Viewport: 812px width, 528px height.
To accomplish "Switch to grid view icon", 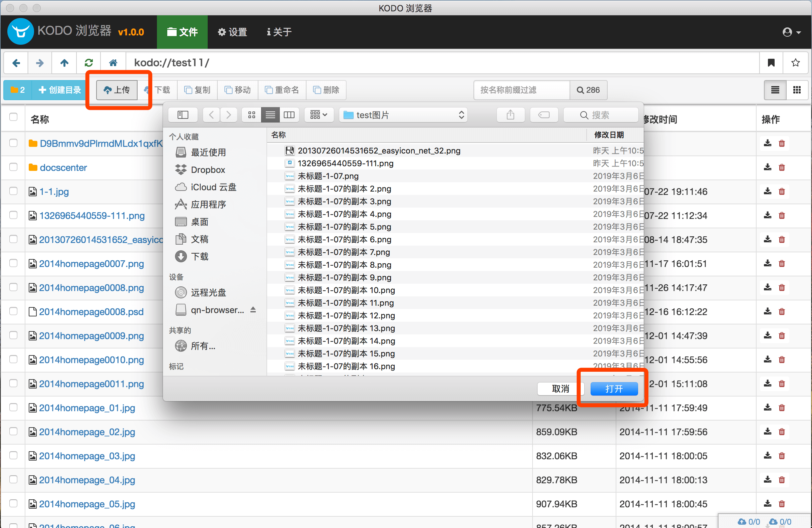I will [797, 90].
